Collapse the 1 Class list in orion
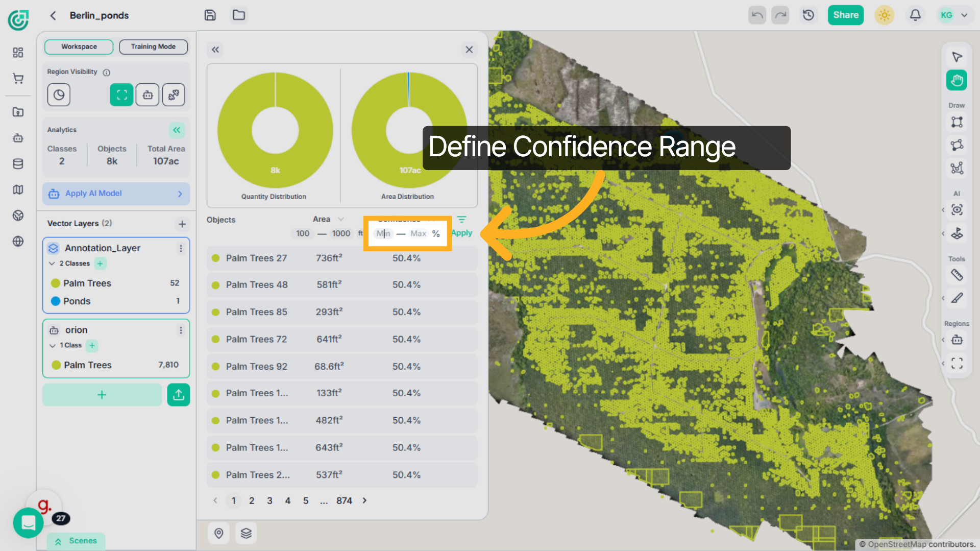The width and height of the screenshot is (980, 551). point(52,346)
